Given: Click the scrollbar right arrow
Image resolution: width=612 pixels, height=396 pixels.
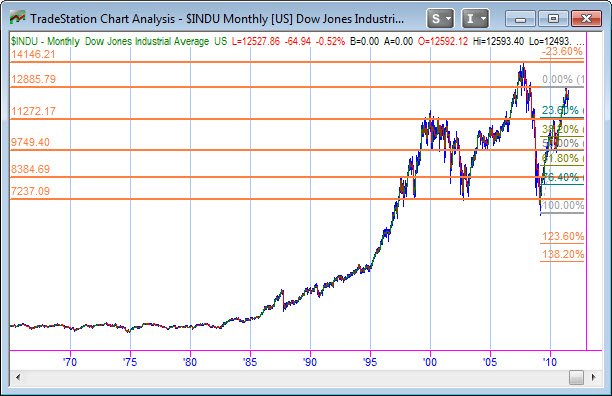Looking at the screenshot, I should tap(594, 377).
